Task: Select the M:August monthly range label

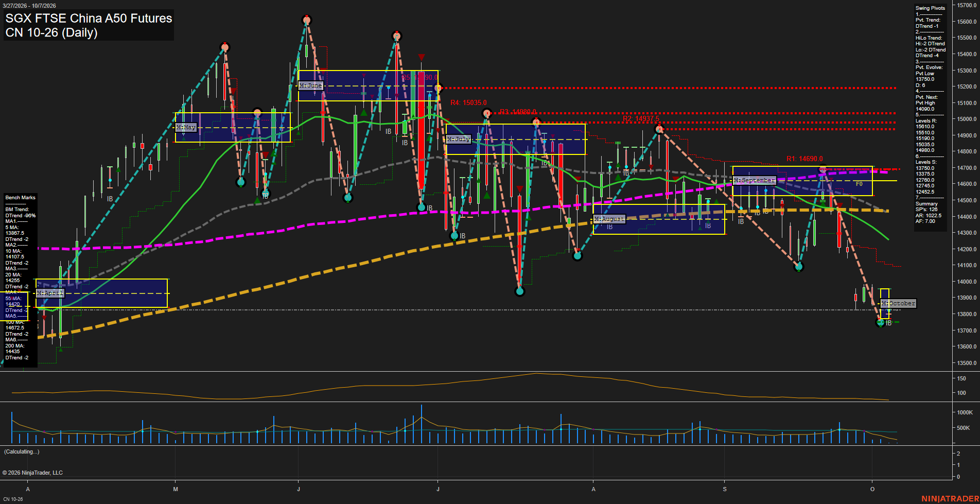Action: pyautogui.click(x=609, y=219)
